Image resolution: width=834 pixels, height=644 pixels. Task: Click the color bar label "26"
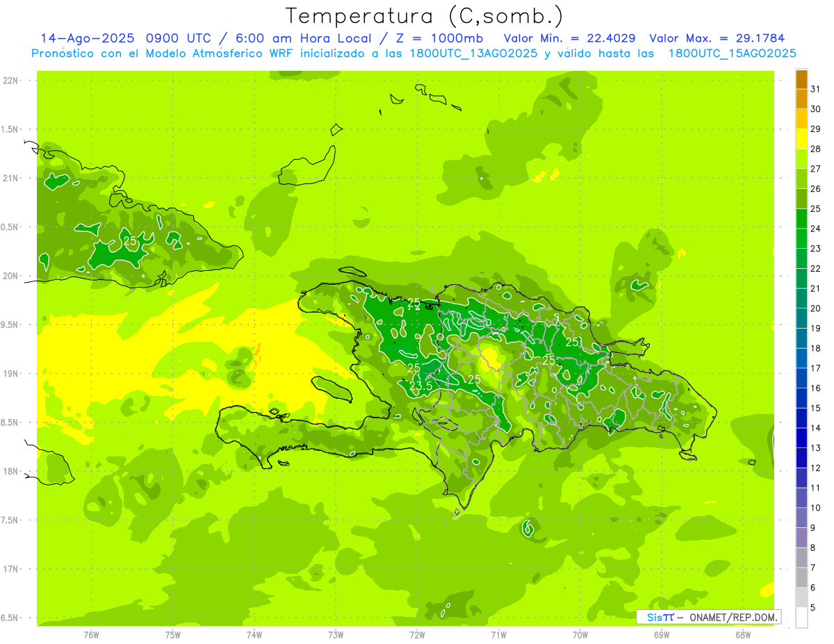point(815,189)
